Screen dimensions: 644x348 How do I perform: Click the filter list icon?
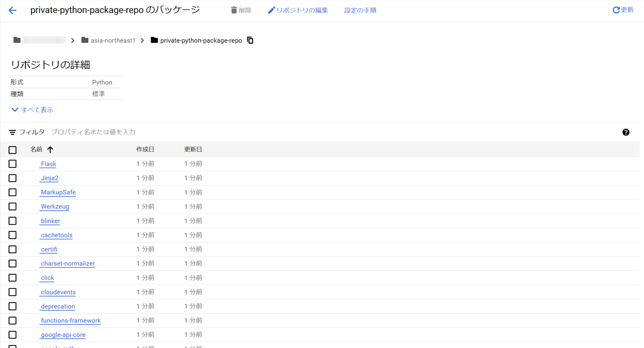12,132
